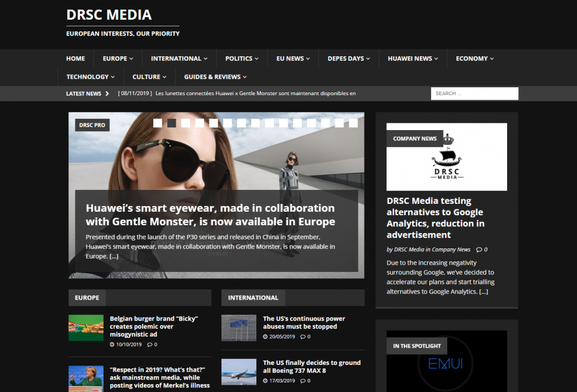Click the arrow icon beside Latest News

(x=107, y=93)
